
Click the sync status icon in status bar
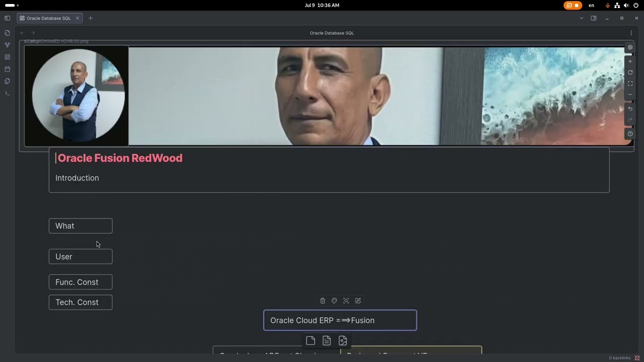click(x=637, y=358)
